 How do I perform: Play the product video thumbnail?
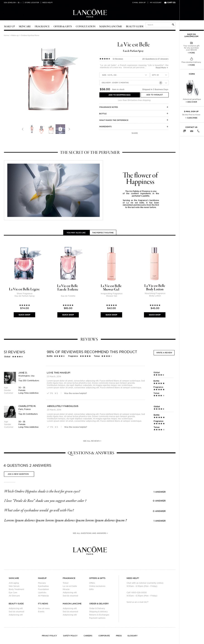click(x=60, y=129)
